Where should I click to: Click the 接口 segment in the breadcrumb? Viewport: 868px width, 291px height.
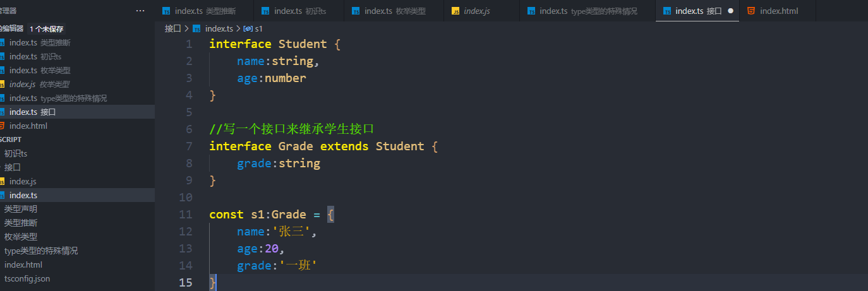(x=172, y=28)
